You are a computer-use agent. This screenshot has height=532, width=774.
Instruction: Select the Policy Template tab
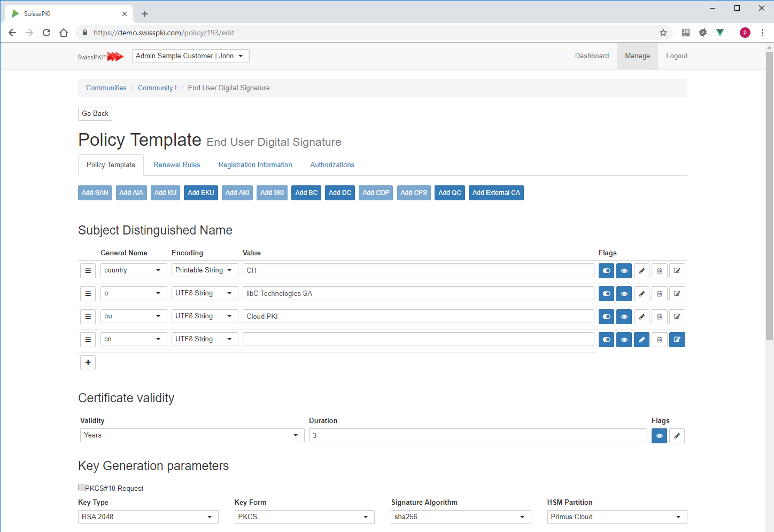tap(111, 165)
